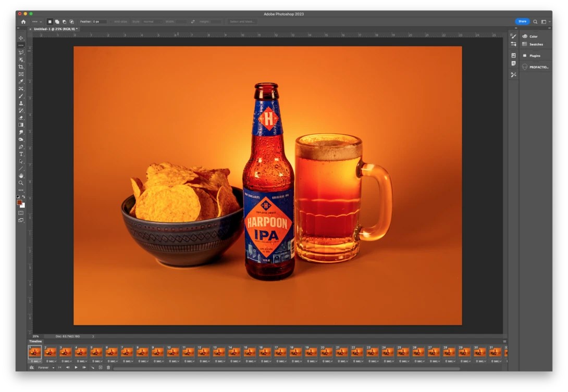Open the Style dropdown set to Normal
568x392 pixels.
pyautogui.click(x=152, y=22)
